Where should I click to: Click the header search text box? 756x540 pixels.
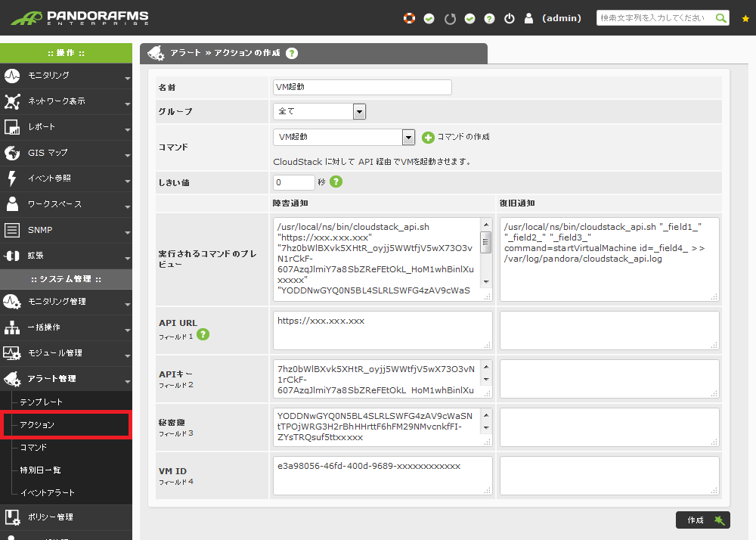click(x=655, y=18)
